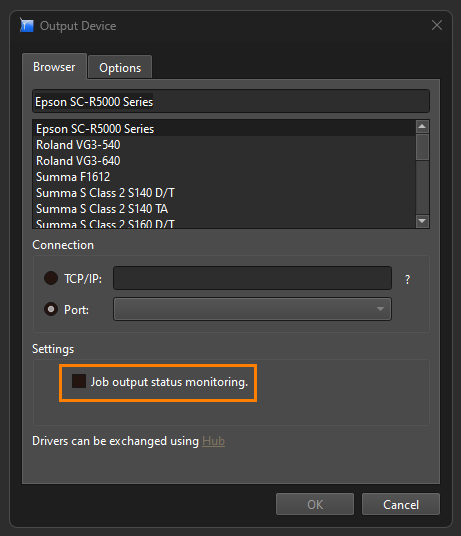Screen dimensions: 461x536
Task: Enable Job output status monitoring checkbox
Action: click(x=79, y=381)
